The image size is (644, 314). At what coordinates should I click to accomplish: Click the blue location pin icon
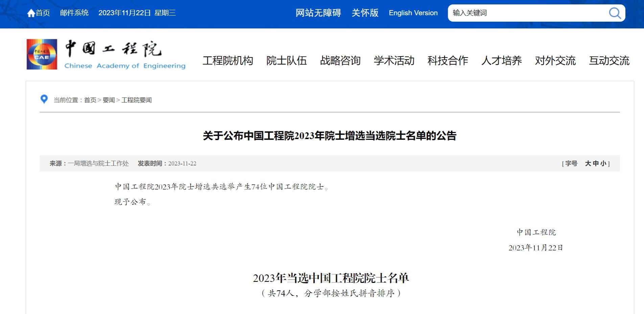tap(44, 99)
